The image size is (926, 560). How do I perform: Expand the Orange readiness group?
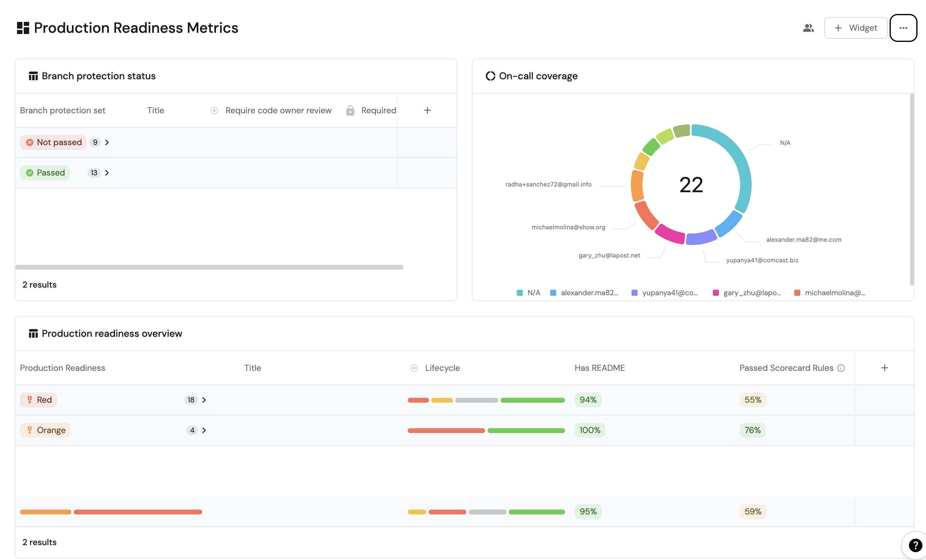(204, 430)
